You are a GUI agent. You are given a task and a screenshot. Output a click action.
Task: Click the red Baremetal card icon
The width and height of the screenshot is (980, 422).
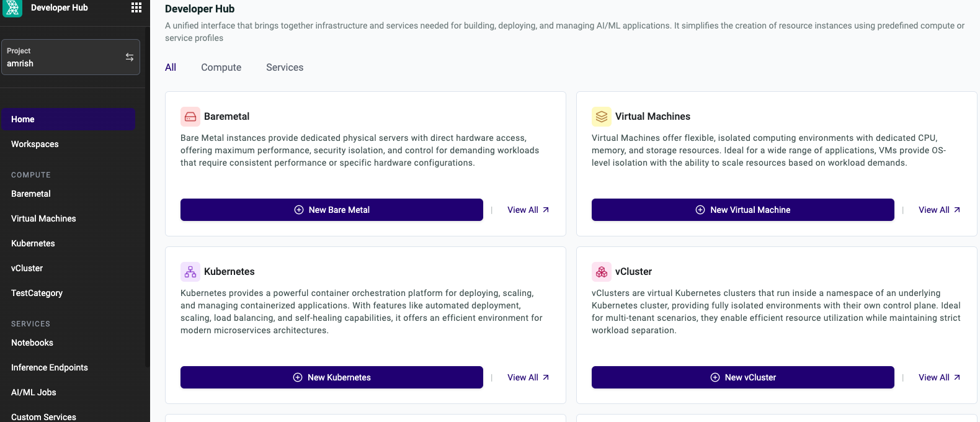pyautogui.click(x=190, y=117)
